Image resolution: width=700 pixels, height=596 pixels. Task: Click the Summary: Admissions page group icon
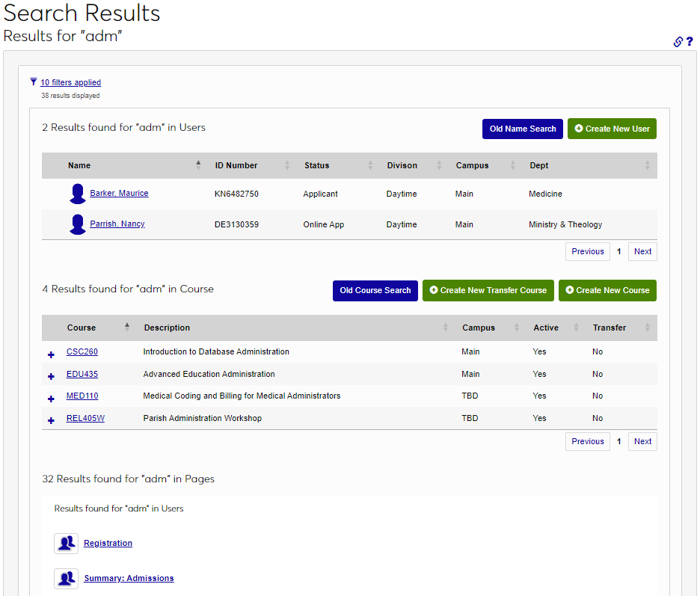66,578
